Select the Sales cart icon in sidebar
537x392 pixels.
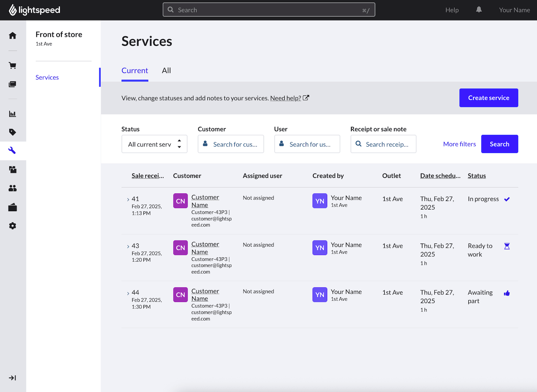(12, 65)
